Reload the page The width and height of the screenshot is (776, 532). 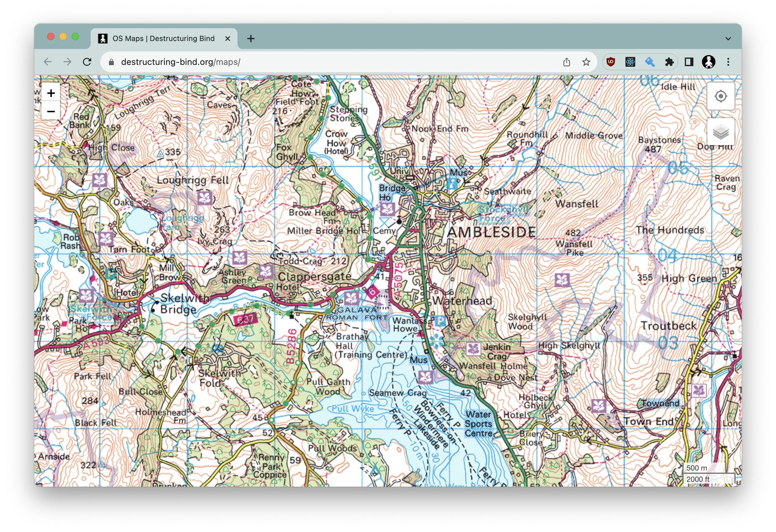[87, 62]
